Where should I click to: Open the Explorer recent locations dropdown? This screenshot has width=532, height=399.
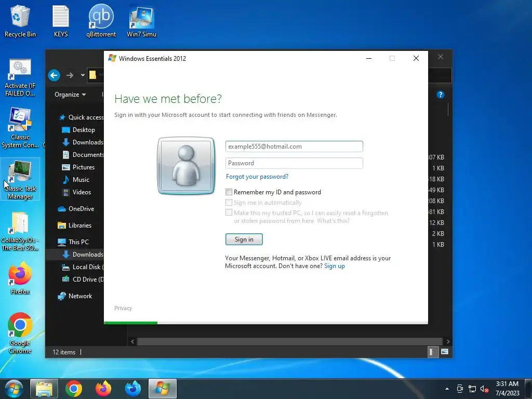tap(83, 75)
